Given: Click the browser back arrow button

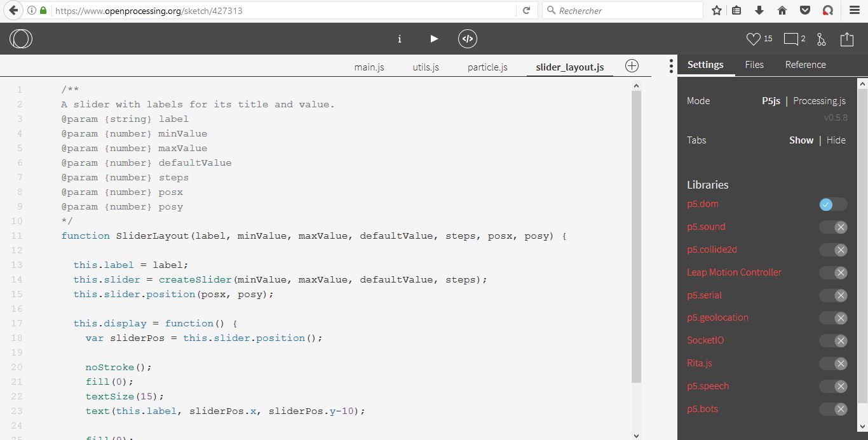Looking at the screenshot, I should point(12,10).
